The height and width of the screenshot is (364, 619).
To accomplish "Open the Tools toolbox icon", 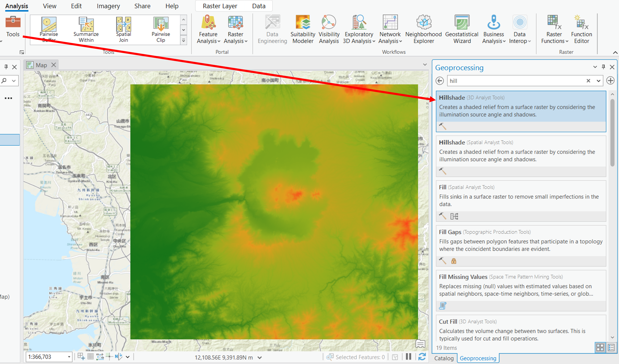I will point(13,26).
